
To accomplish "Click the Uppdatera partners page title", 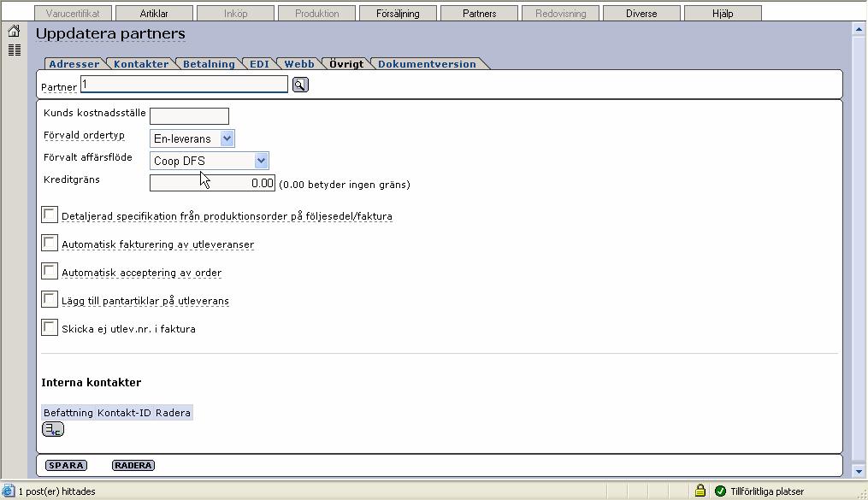I will (110, 33).
